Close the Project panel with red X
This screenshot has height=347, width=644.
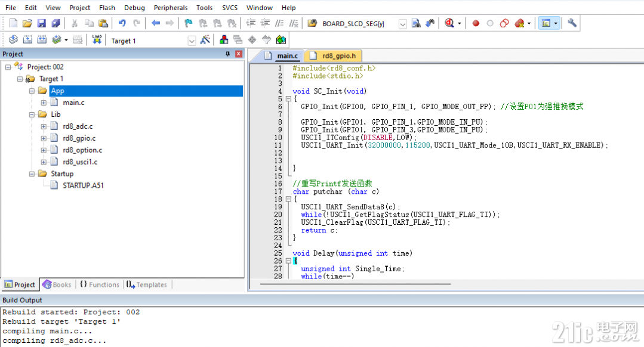click(x=238, y=54)
